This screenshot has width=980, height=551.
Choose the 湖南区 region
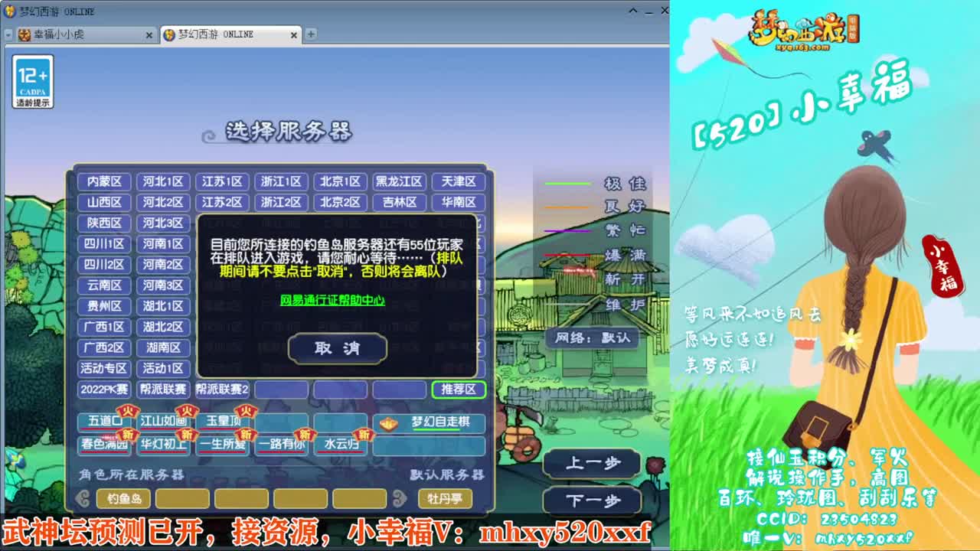(x=163, y=347)
